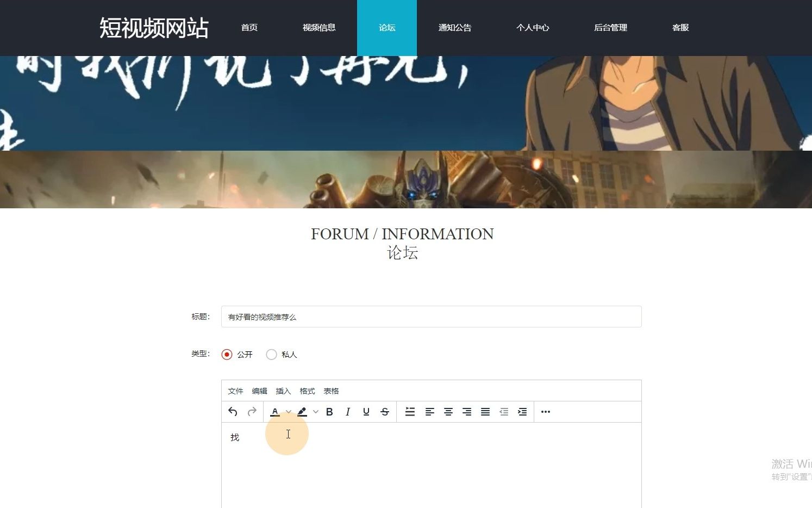Apply the background highlight color button

point(302,412)
